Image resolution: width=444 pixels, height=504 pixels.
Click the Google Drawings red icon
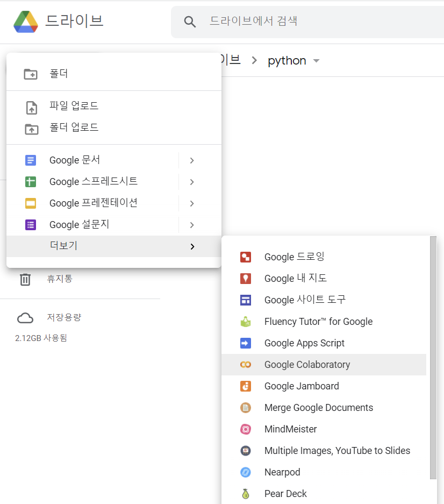tap(246, 257)
